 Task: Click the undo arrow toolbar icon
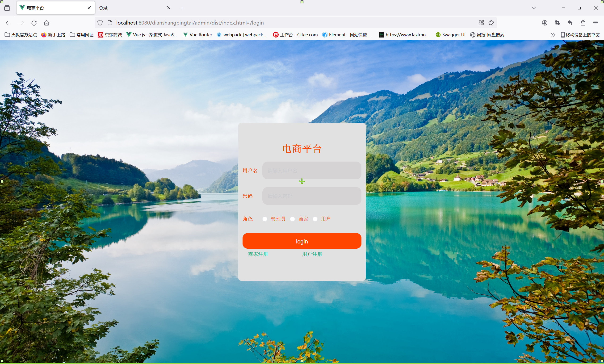[570, 23]
